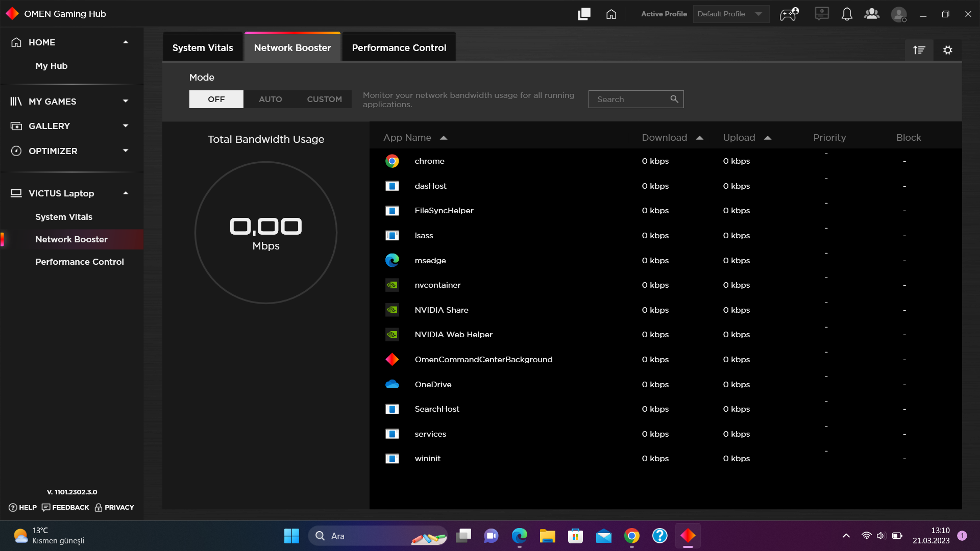Open the FEEDBACK link
This screenshot has height=551, width=980.
[65, 508]
